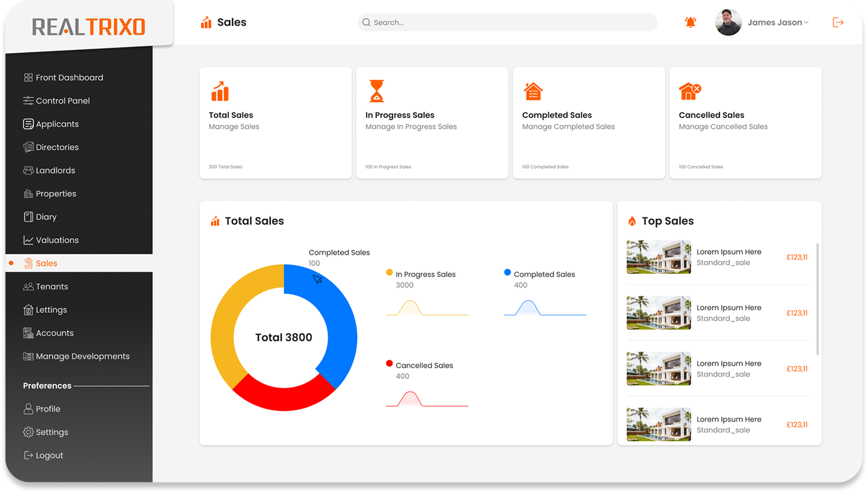The height and width of the screenshot is (493, 868).
Task: Click the 'Completed Sales 100' chart tooltip
Action: 339,258
